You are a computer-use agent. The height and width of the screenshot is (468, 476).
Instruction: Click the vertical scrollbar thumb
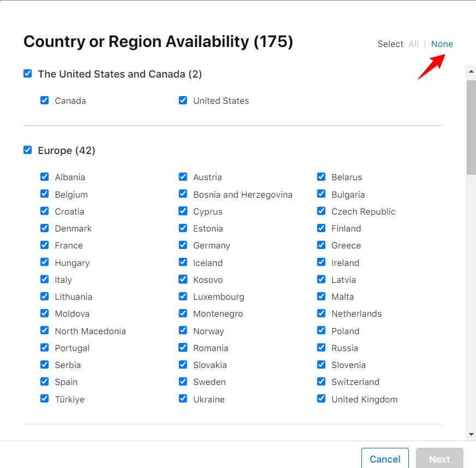point(471,126)
